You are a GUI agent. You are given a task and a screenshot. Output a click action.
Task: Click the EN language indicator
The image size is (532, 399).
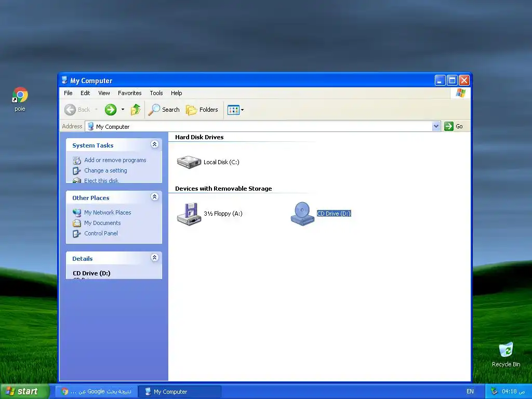(x=470, y=391)
